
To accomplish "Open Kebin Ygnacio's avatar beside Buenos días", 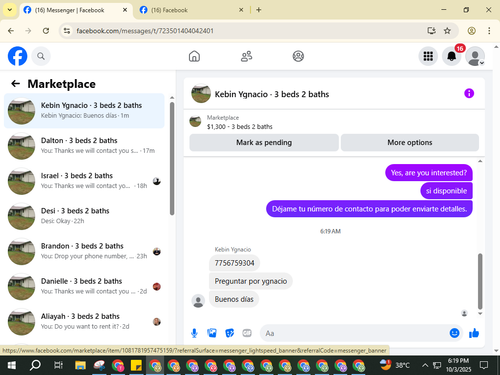I will pos(198,301).
